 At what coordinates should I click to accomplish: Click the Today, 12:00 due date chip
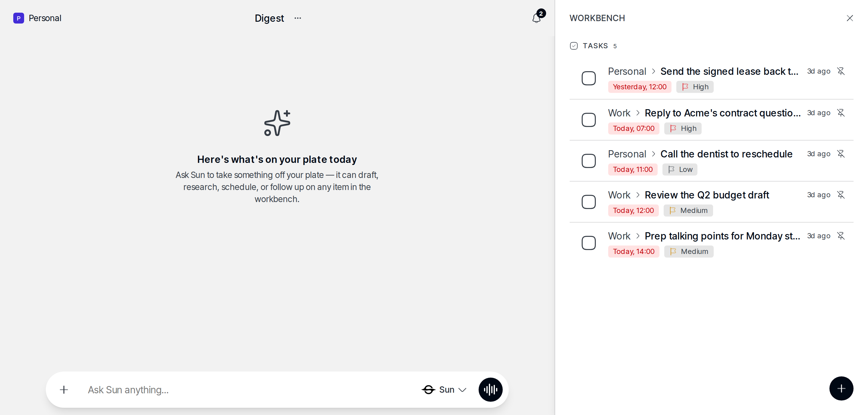click(633, 211)
